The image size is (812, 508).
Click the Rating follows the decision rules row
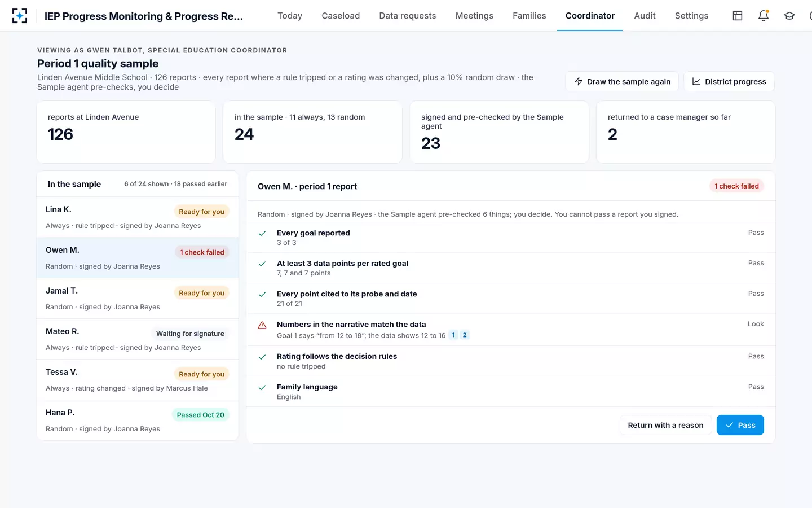(x=511, y=361)
